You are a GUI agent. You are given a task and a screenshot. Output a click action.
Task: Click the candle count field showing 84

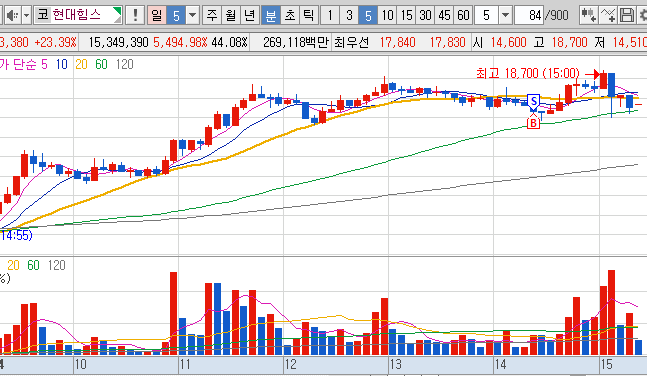point(530,16)
